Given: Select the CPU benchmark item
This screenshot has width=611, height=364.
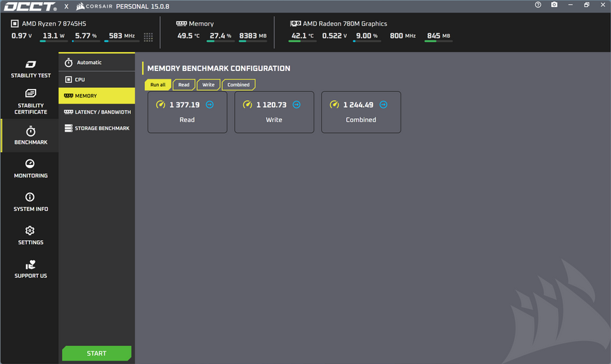Looking at the screenshot, I should [x=97, y=79].
